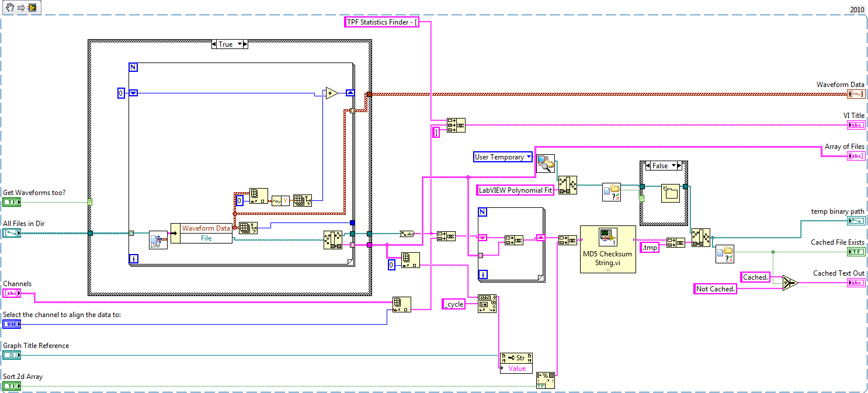Click the VI snippet icon in header
Viewport: 868px width, 393px height.
click(x=32, y=8)
